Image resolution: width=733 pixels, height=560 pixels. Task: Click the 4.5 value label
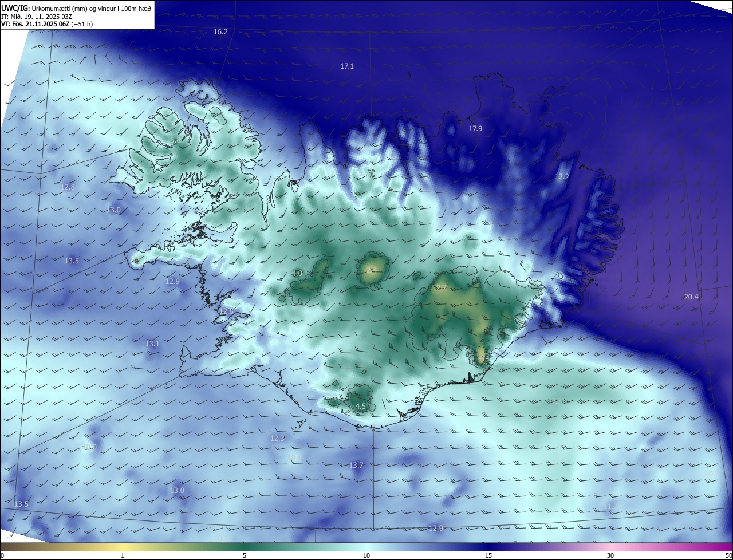(361, 407)
